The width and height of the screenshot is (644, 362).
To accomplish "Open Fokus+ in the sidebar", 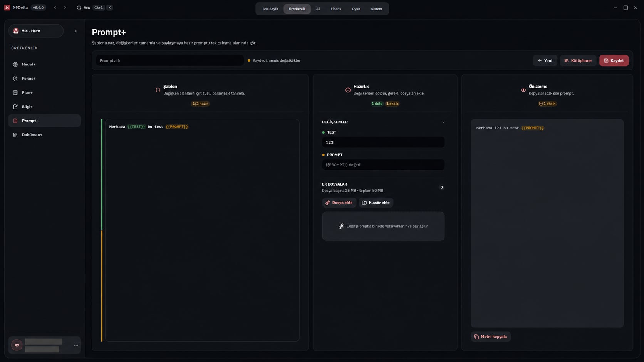I will [44, 79].
